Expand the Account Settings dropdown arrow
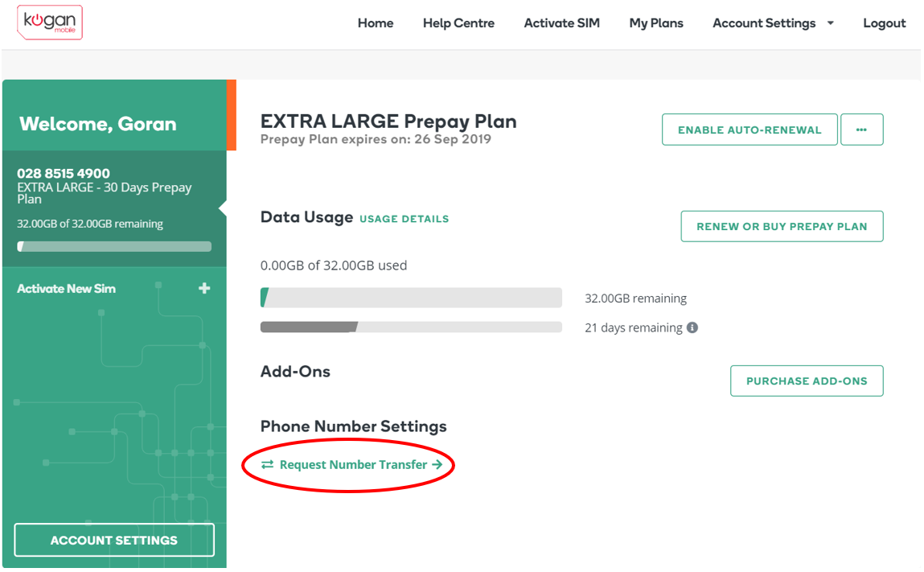Screen dimensions: 924x572 tap(831, 23)
